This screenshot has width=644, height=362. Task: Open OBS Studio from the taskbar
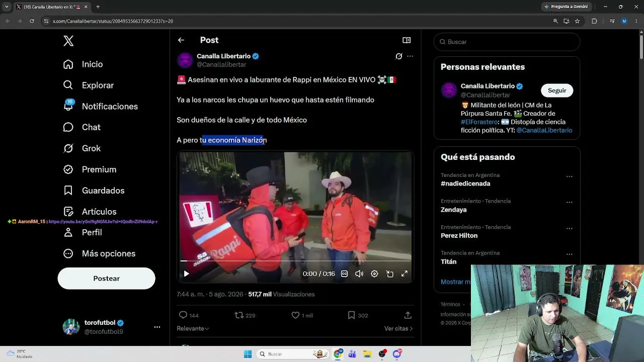(382, 354)
